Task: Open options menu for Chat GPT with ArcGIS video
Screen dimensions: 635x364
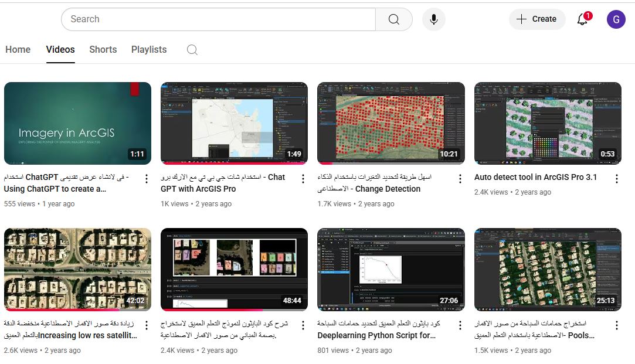Action: (303, 178)
